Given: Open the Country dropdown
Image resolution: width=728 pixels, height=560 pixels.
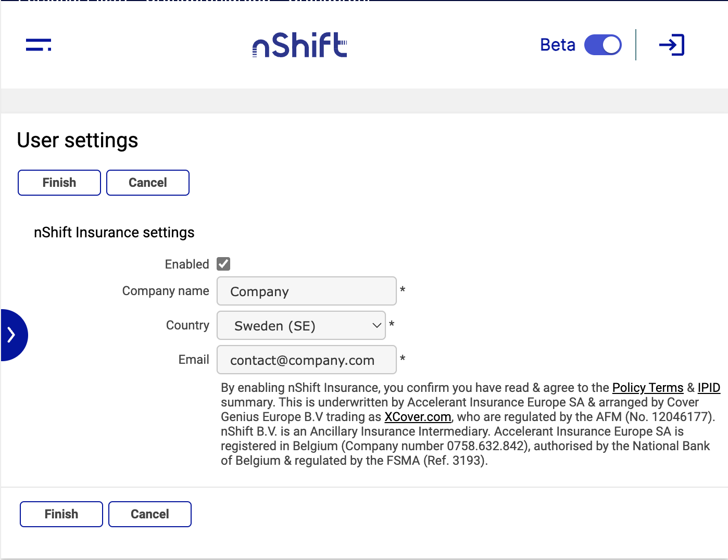Looking at the screenshot, I should [x=301, y=325].
